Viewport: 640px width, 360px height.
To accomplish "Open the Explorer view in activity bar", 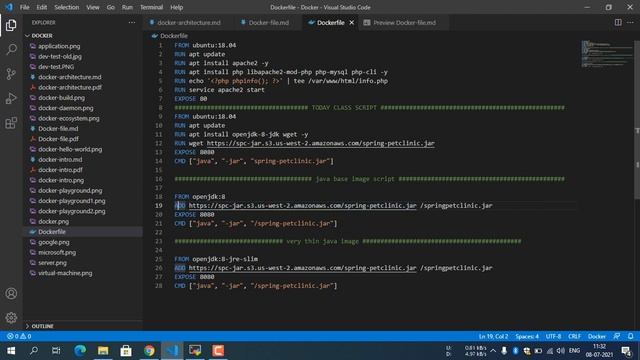I will [x=11, y=25].
